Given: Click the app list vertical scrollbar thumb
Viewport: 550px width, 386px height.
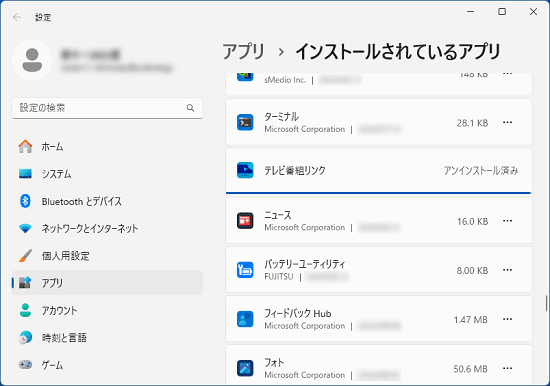Looking at the screenshot, I should (x=546, y=303).
